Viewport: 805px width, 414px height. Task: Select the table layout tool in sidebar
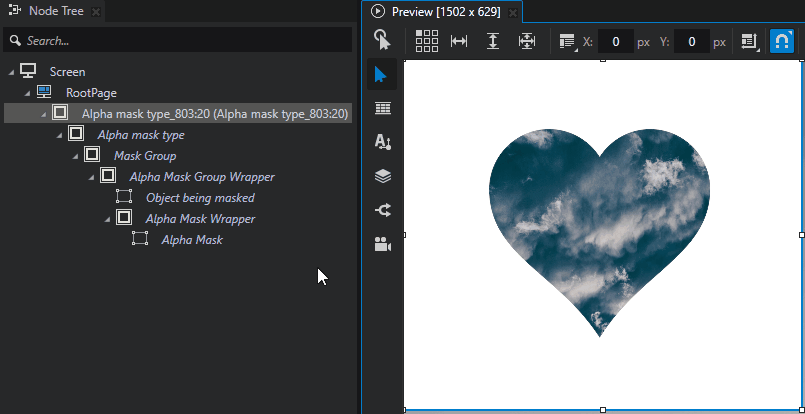tap(382, 109)
